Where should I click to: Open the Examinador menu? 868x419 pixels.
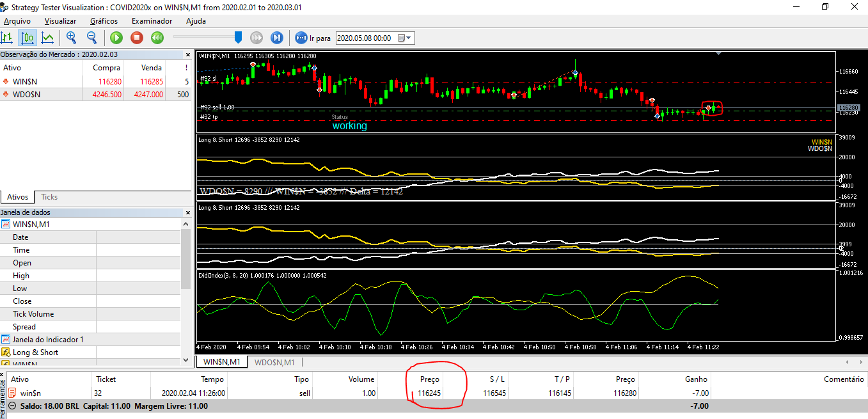(152, 21)
